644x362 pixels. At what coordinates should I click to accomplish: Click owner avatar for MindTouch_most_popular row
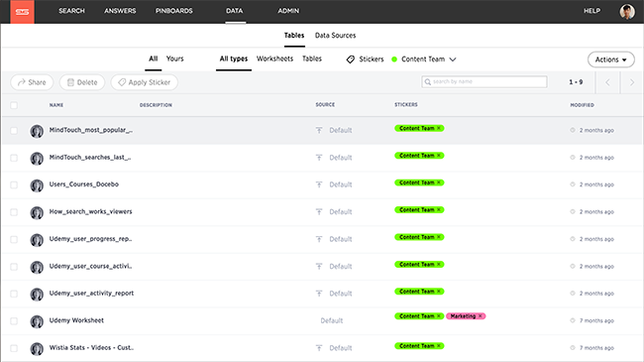click(37, 131)
